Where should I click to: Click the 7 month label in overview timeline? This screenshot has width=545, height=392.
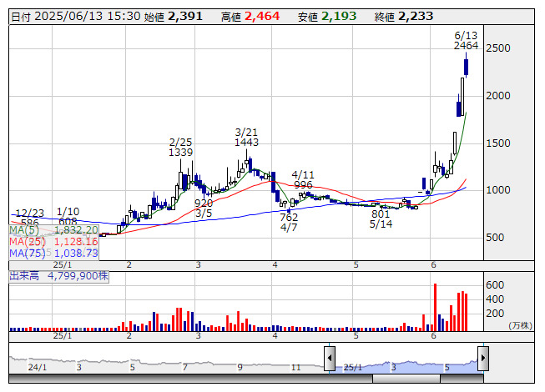coord(184,367)
